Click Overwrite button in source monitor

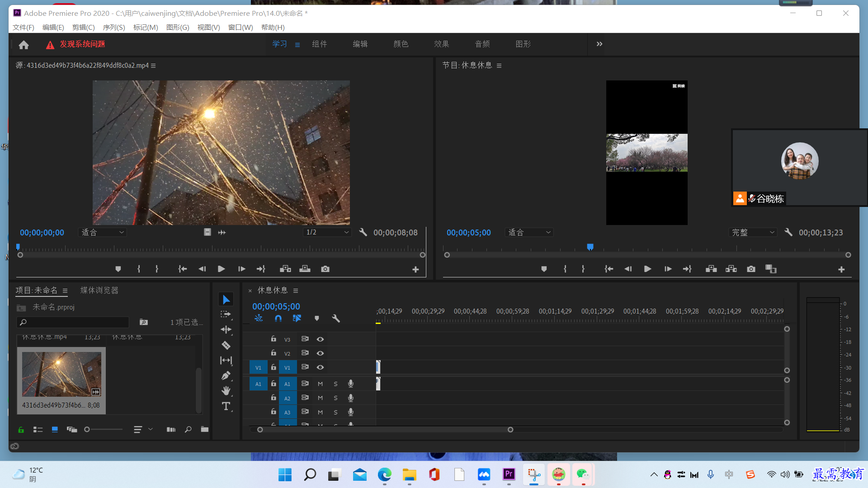(305, 269)
